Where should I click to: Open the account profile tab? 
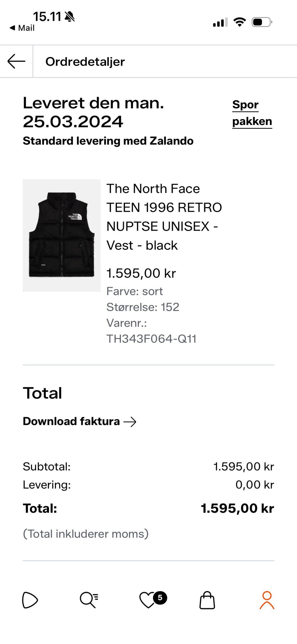point(267,600)
